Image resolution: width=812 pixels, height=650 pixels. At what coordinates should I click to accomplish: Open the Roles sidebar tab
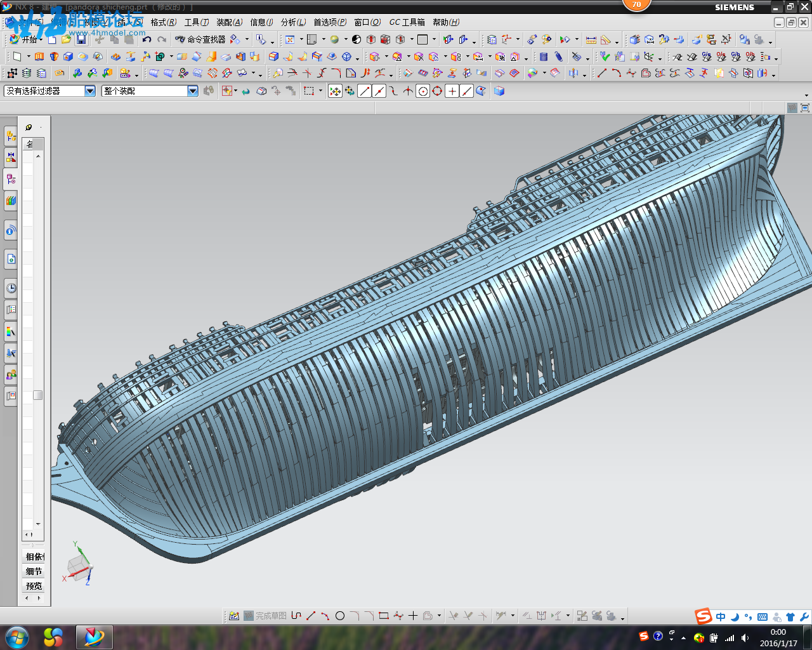(11, 375)
